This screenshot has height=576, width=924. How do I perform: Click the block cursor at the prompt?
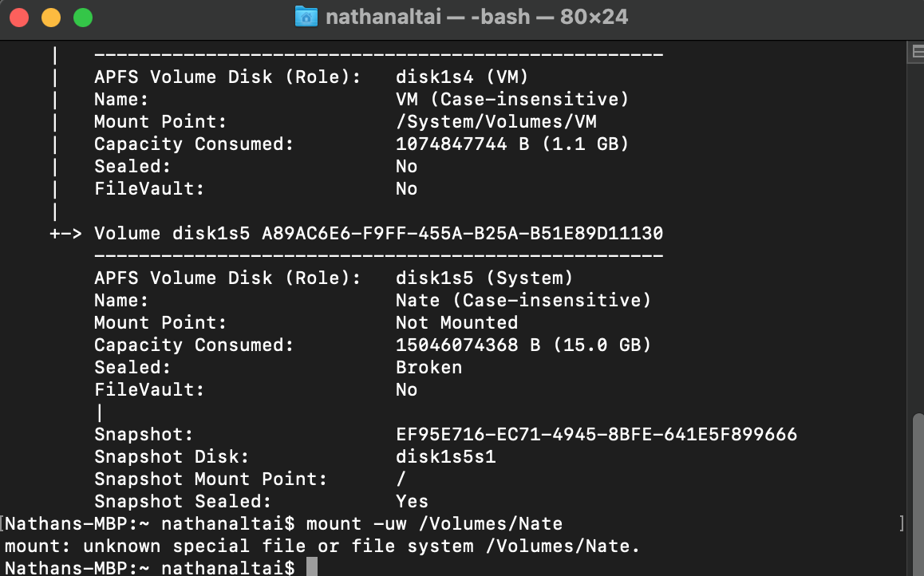click(311, 567)
